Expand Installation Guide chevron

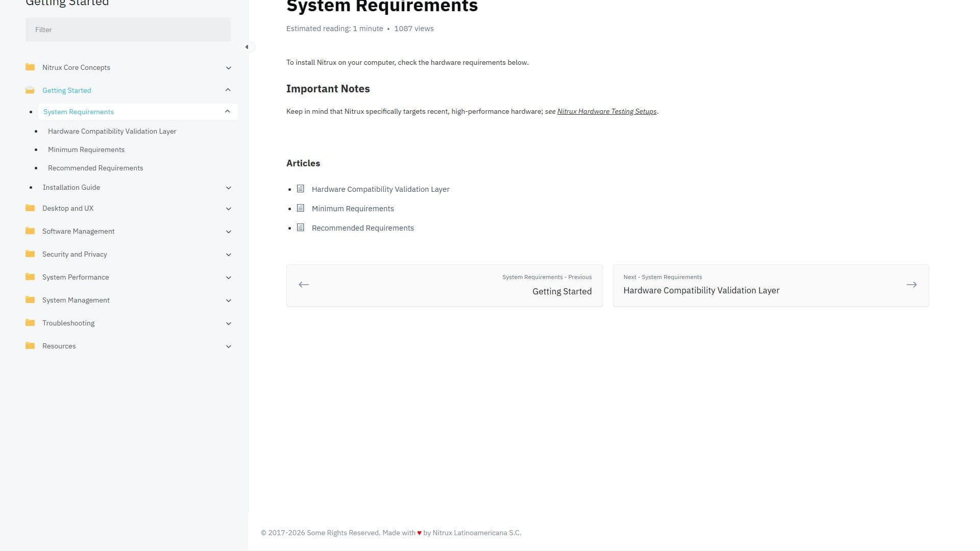coord(229,188)
